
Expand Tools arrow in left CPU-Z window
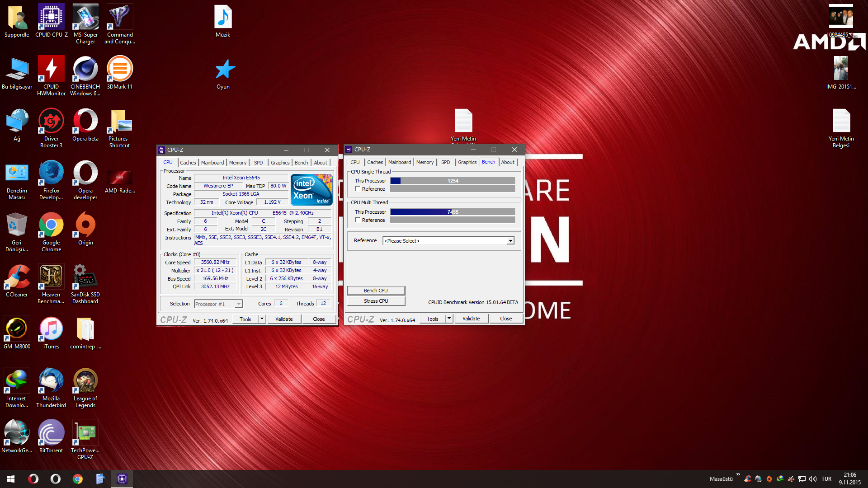[x=262, y=319]
